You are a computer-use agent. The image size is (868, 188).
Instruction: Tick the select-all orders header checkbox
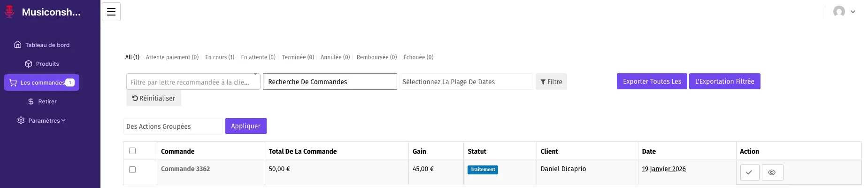(132, 151)
